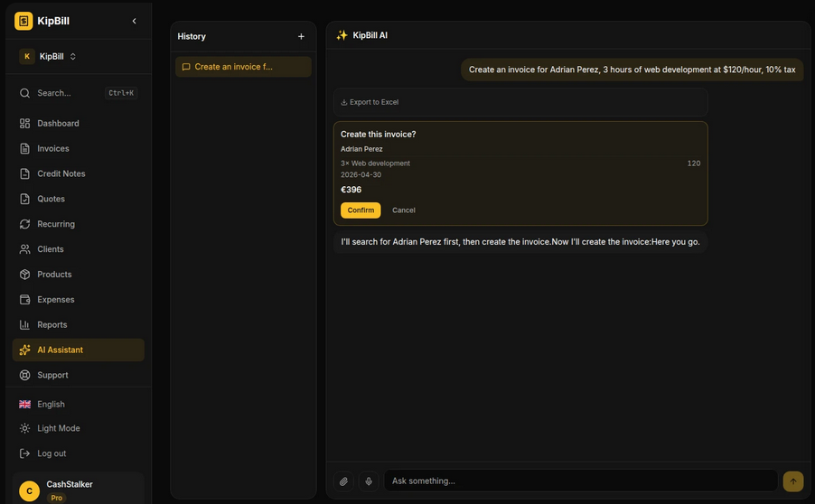The image size is (815, 504).
Task: Attach a file with the paperclip icon
Action: pyautogui.click(x=343, y=481)
